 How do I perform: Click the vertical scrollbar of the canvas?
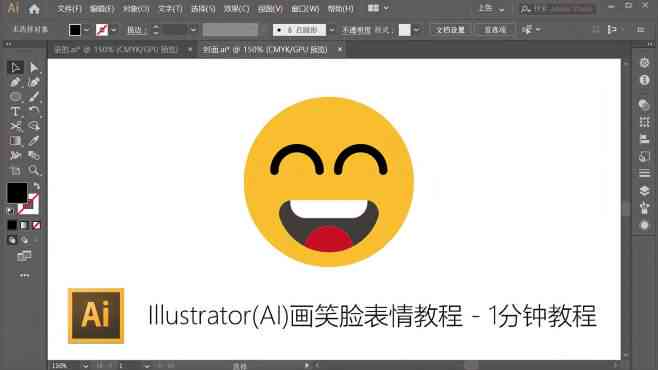(x=626, y=209)
